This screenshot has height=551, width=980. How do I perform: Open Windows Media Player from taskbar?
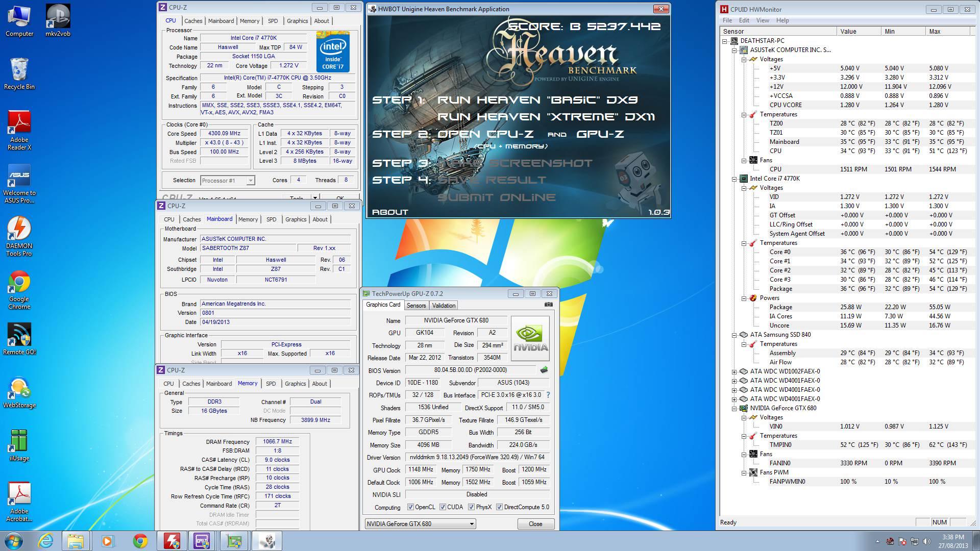click(107, 541)
